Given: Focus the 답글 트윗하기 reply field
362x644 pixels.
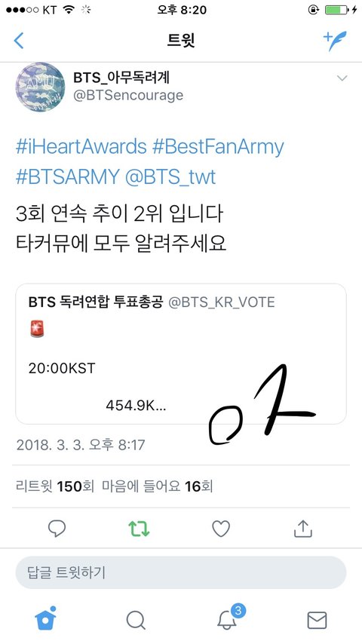Looking at the screenshot, I should 181,572.
